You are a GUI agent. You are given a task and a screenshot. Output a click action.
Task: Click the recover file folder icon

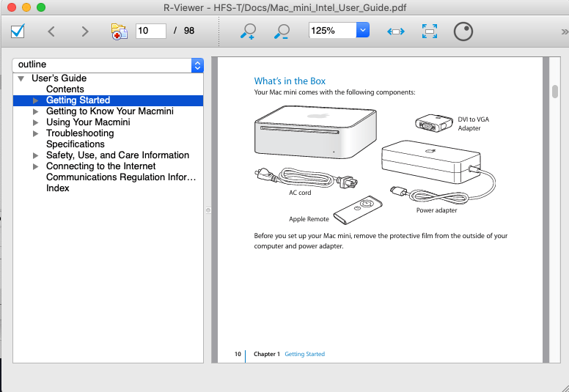click(120, 32)
